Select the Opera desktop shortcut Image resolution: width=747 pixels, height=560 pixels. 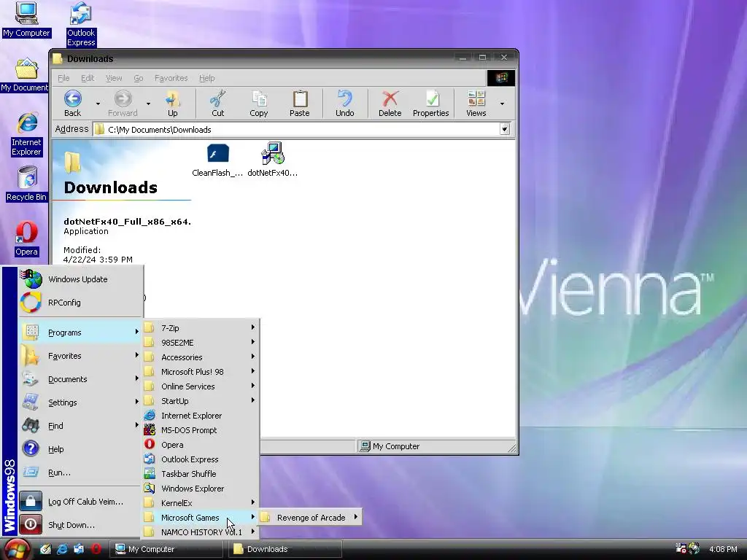(26, 239)
